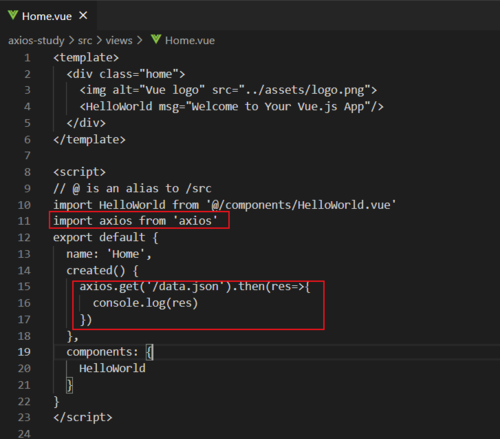Image resolution: width=500 pixels, height=439 pixels.
Task: Click the created() method line
Action: pos(102,270)
